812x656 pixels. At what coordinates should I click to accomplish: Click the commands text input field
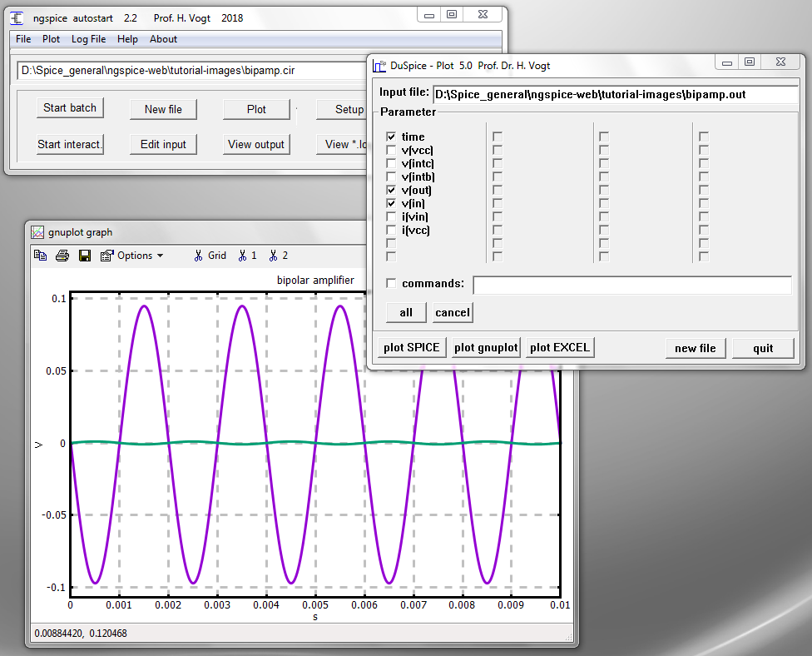(631, 286)
